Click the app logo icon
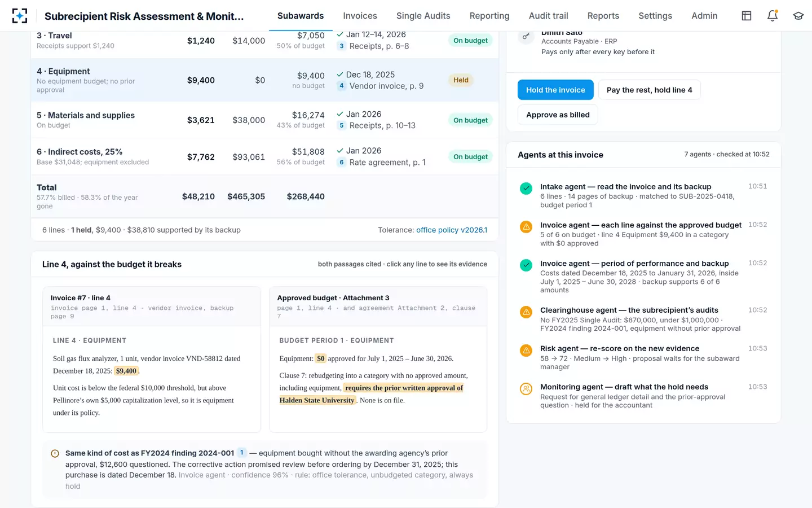Image resolution: width=812 pixels, height=508 pixels. (20, 16)
